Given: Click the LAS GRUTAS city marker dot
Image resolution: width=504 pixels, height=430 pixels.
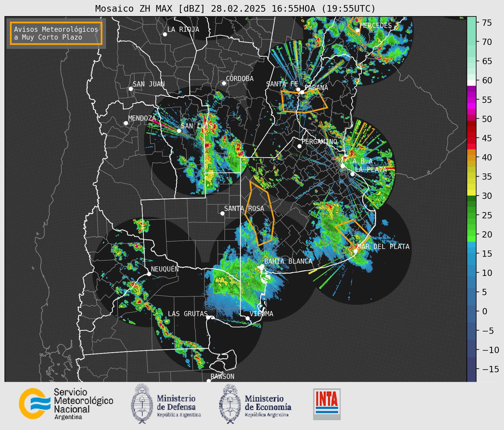Looking at the screenshot, I should 208,317.
